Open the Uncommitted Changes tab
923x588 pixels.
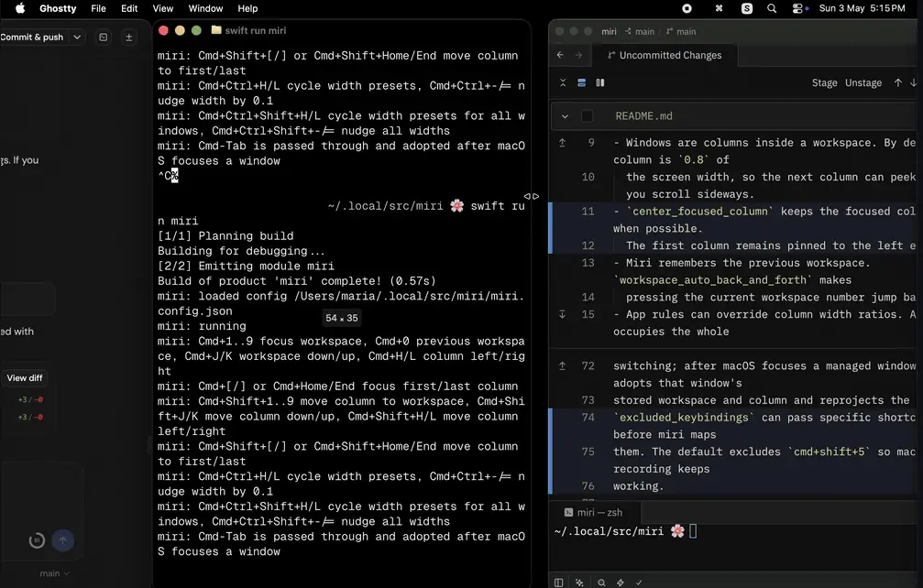pyautogui.click(x=665, y=55)
